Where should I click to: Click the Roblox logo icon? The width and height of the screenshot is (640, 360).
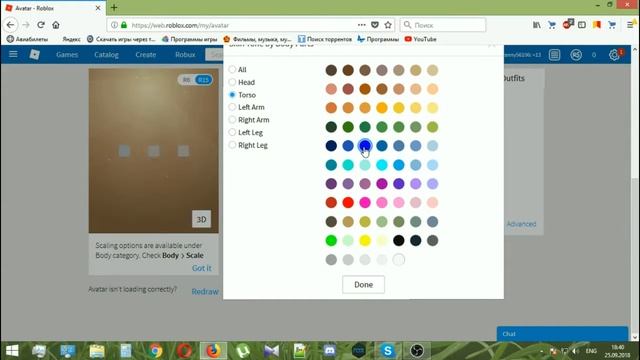(x=35, y=54)
